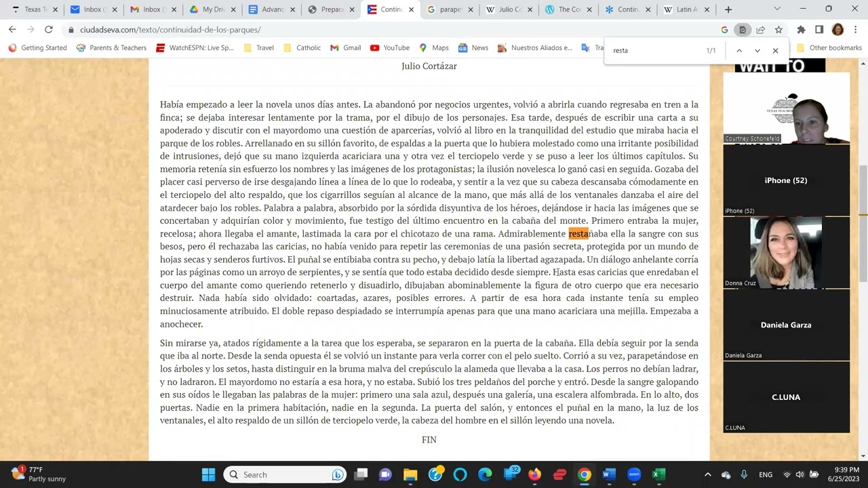This screenshot has height=488, width=868.
Task: Open the Gmail bookmark
Action: click(x=345, y=48)
